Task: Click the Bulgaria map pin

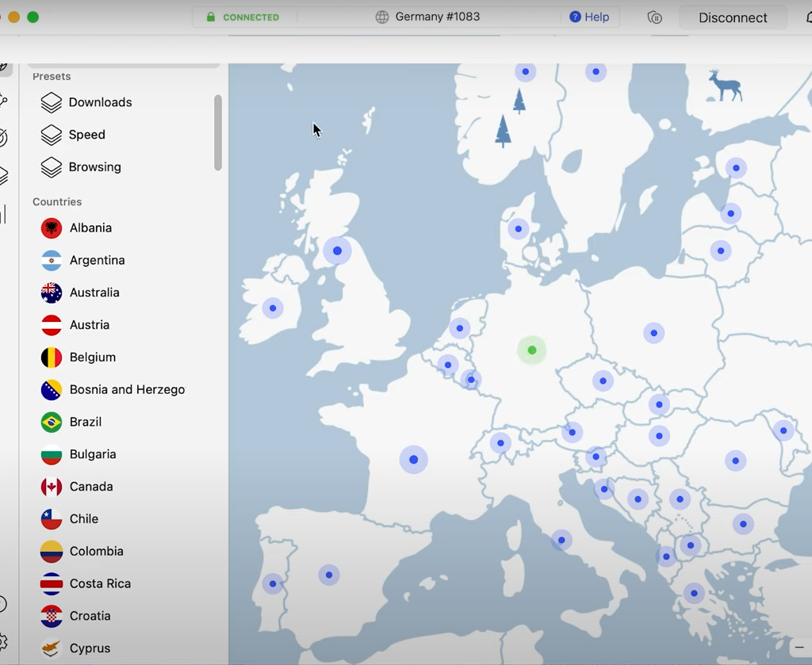Action: point(743,524)
